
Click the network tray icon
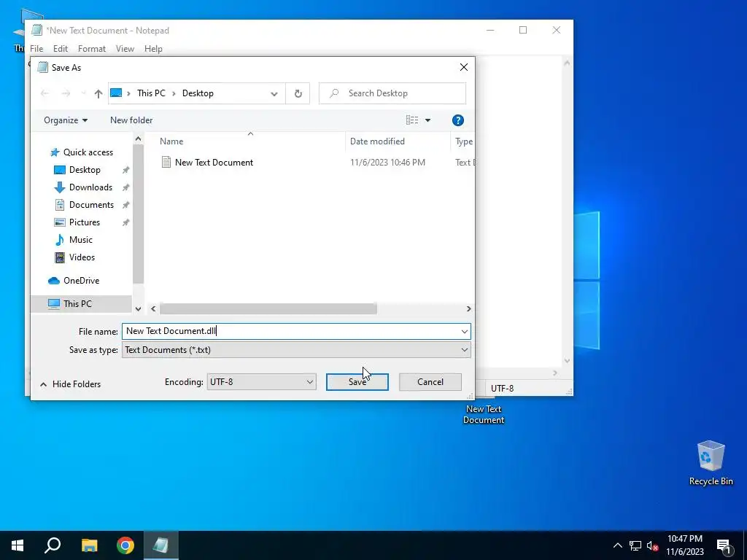click(x=635, y=545)
